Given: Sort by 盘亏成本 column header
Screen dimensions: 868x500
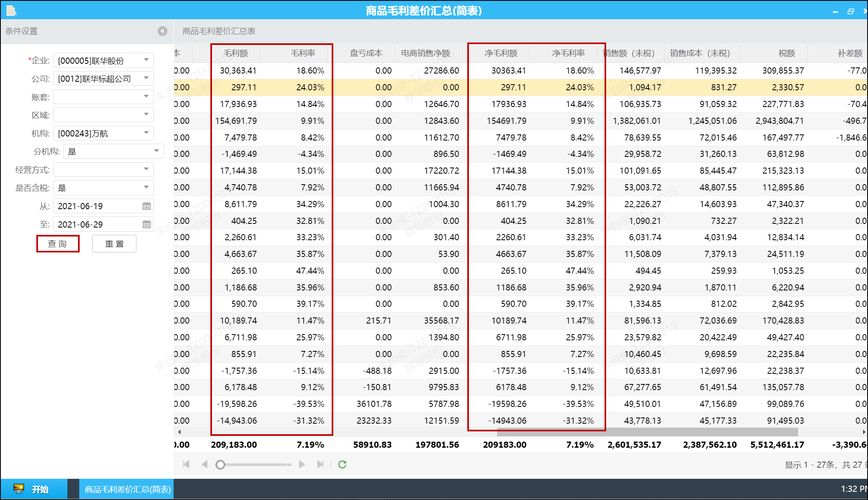Looking at the screenshot, I should click(366, 53).
